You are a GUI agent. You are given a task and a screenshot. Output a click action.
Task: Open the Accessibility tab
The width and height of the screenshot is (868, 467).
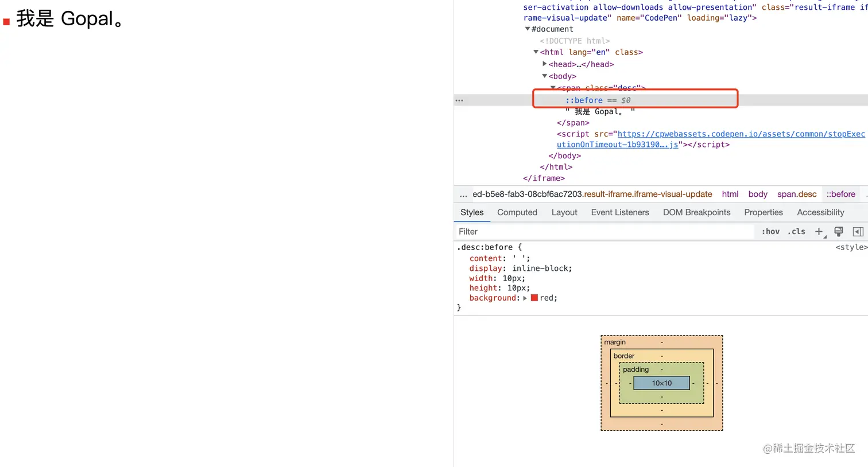[820, 212]
